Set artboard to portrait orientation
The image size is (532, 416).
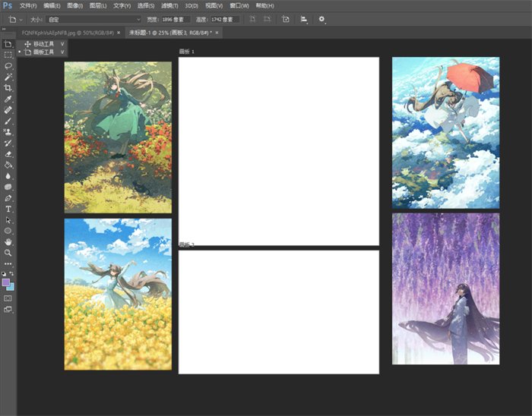[252, 19]
